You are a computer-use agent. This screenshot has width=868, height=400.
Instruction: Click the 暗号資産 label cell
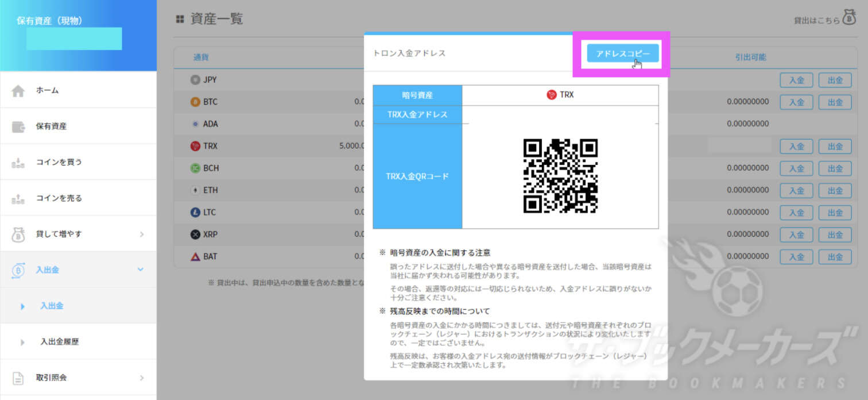pyautogui.click(x=417, y=95)
